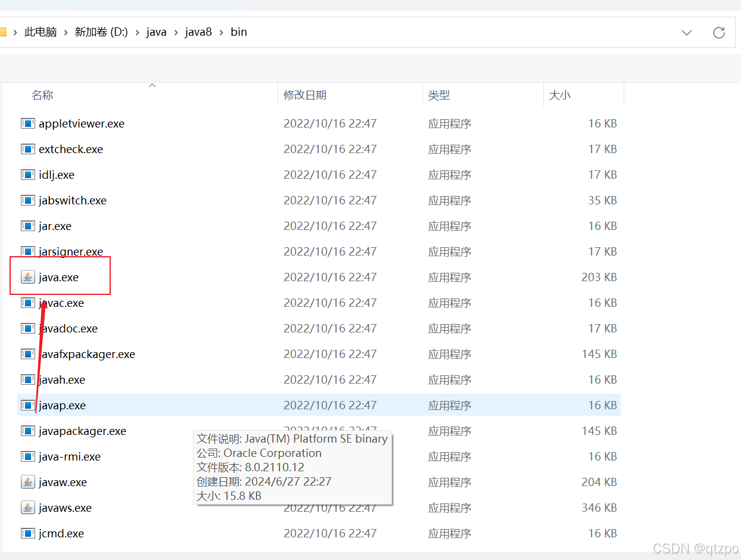The width and height of the screenshot is (741, 560).
Task: Sort files by 类型 column
Action: click(x=439, y=95)
